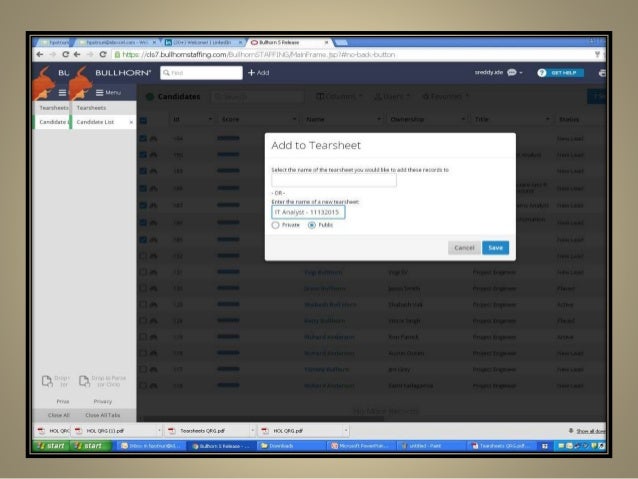638x479 pixels.
Task: Click the question mark help icon
Action: tap(542, 73)
